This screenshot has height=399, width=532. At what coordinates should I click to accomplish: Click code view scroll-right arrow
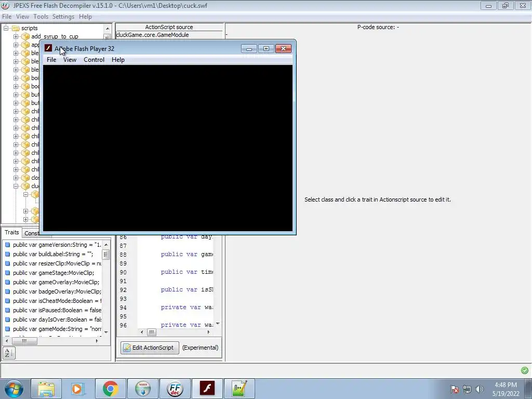[209, 332]
